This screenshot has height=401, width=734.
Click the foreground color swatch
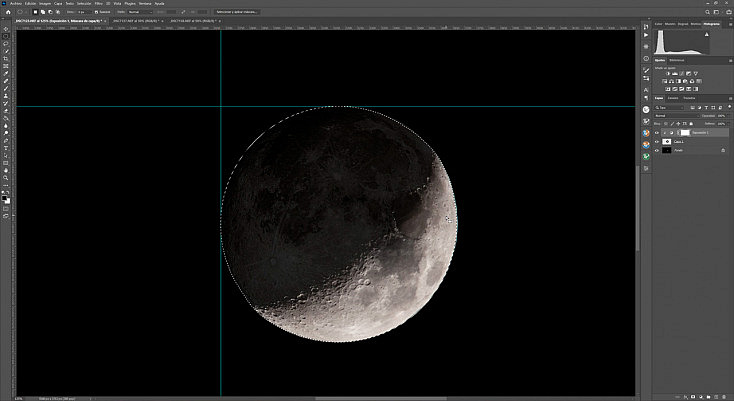pyautogui.click(x=5, y=198)
